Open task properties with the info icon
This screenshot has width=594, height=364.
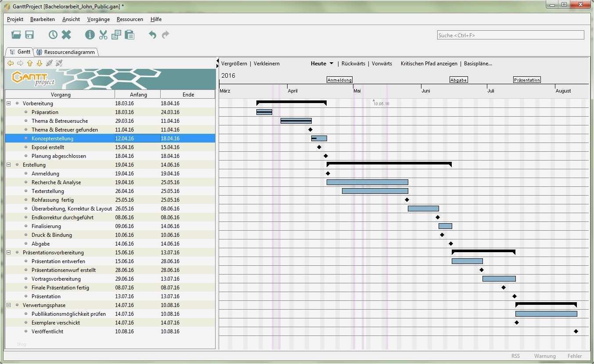[x=90, y=35]
